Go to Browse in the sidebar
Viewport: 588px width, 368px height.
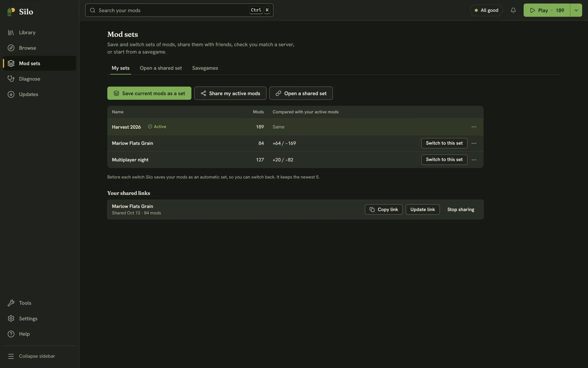click(39, 48)
